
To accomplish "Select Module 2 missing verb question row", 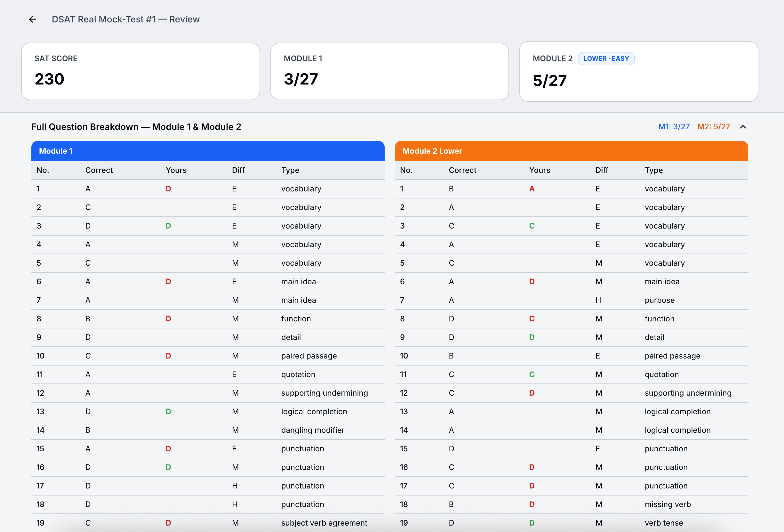I will tap(571, 504).
